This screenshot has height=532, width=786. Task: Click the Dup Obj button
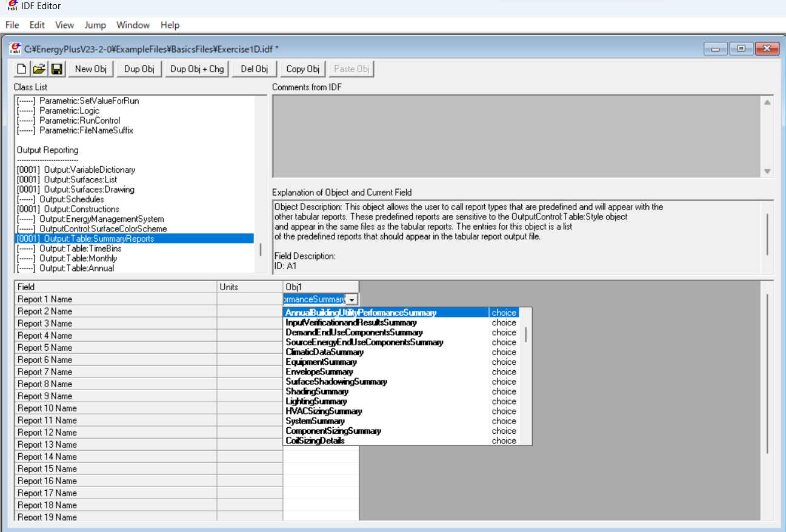click(139, 69)
